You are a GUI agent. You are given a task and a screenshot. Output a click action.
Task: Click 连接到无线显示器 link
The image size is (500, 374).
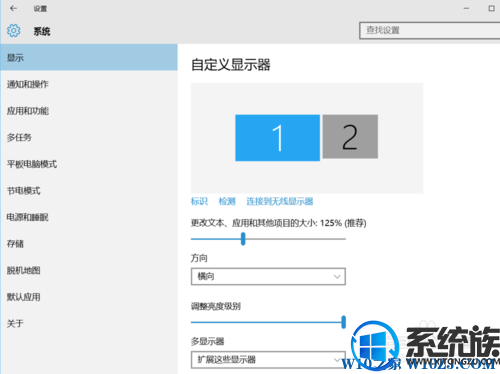(x=280, y=201)
